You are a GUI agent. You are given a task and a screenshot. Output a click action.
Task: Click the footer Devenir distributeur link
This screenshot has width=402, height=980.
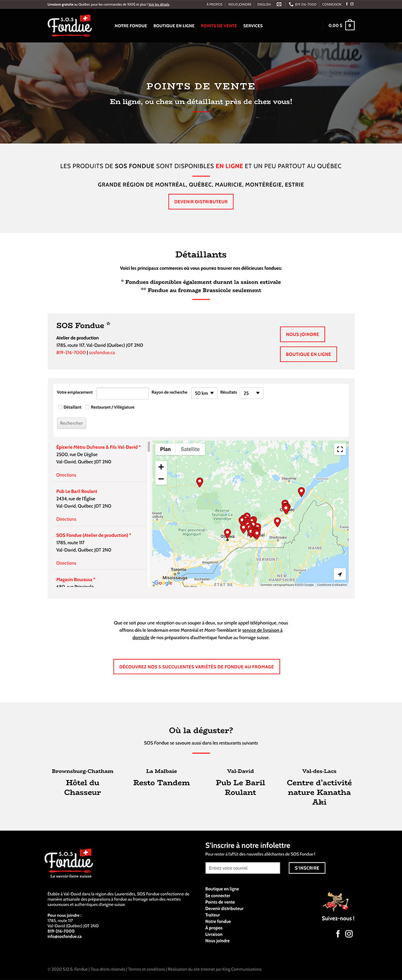coord(224,909)
